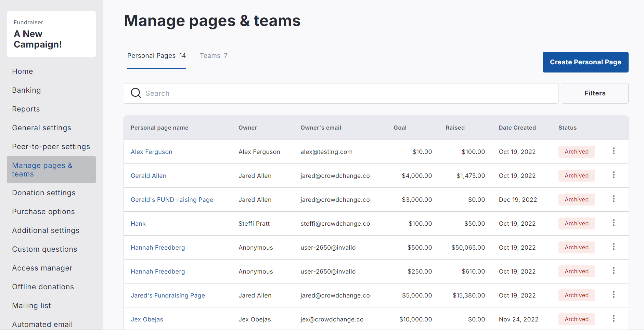Open row menu for $250.00 goal Hannah Freedberg
This screenshot has height=330, width=644.
point(614,271)
